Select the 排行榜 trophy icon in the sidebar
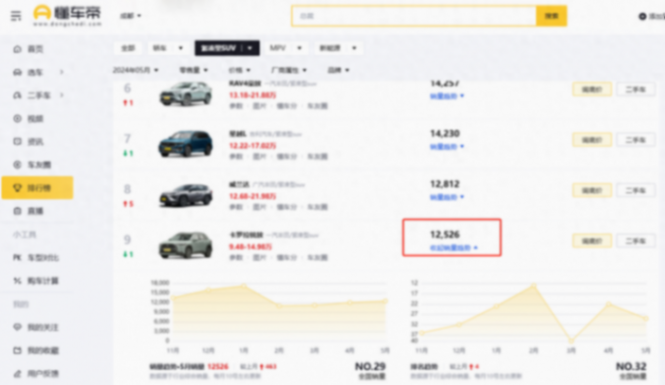 pos(17,188)
